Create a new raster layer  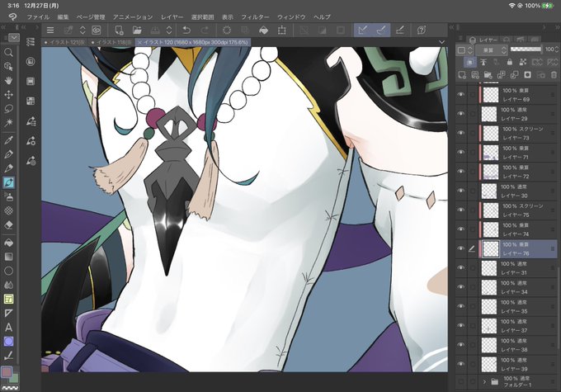coord(462,75)
